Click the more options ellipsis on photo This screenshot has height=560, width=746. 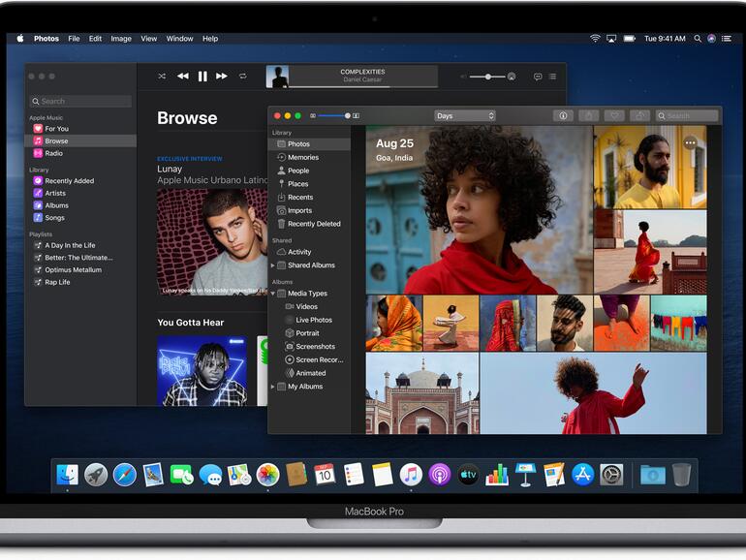point(691,142)
